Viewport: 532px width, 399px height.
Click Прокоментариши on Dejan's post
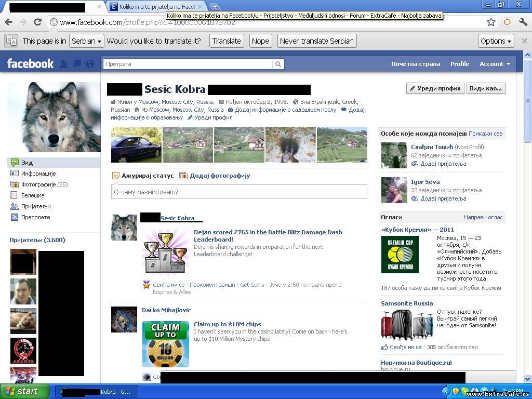pyautogui.click(x=212, y=285)
